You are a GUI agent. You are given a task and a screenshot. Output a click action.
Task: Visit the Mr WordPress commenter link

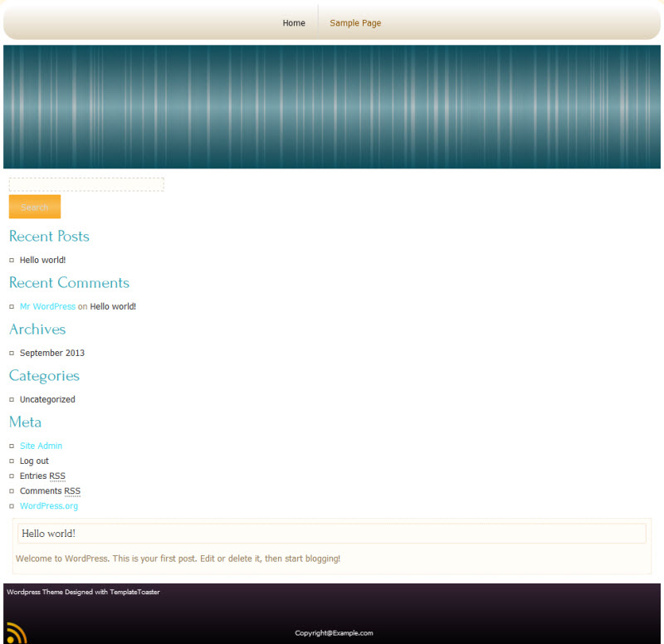pos(47,306)
